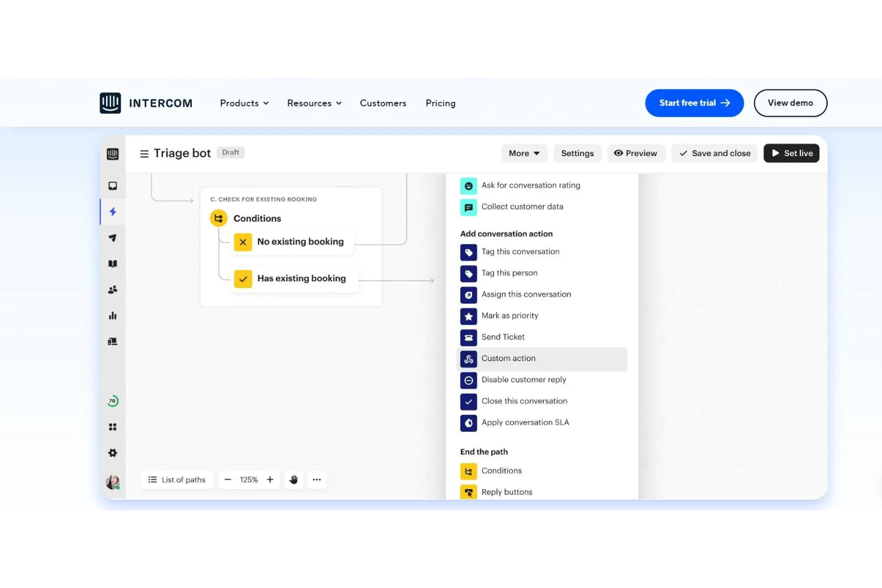Open the Reports bar chart icon

[113, 316]
